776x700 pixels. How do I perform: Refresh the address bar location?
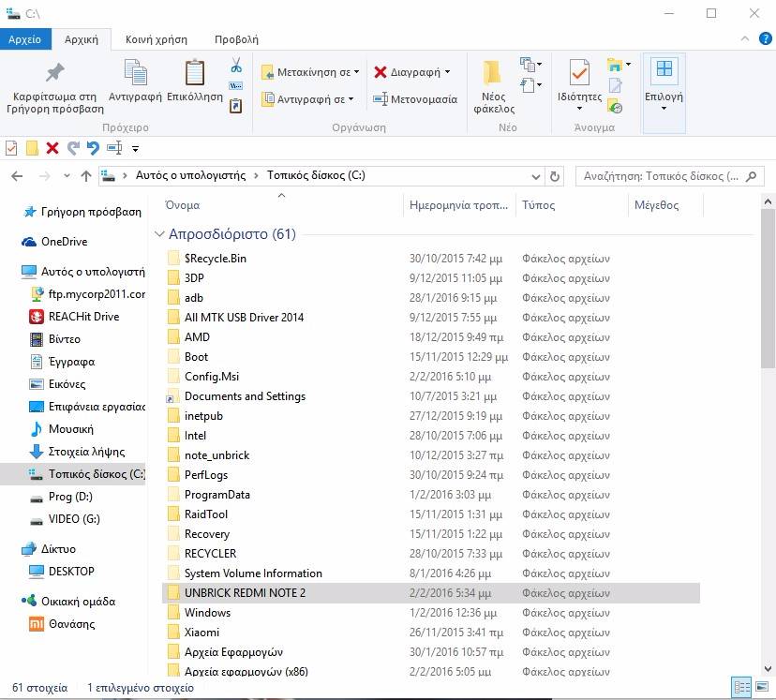[x=555, y=176]
